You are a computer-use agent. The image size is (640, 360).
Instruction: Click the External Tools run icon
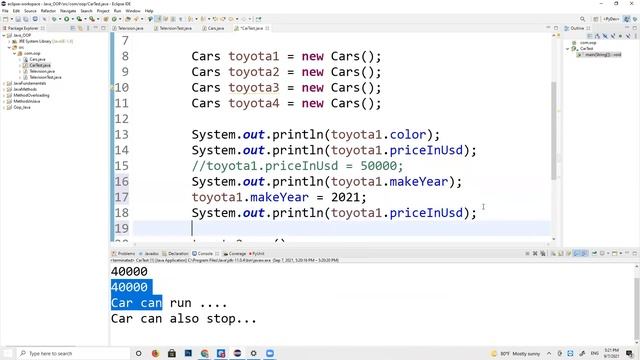click(92, 19)
